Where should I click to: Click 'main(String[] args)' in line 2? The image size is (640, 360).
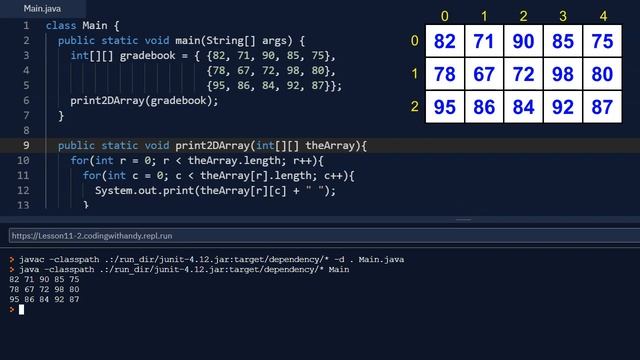pyautogui.click(x=234, y=41)
